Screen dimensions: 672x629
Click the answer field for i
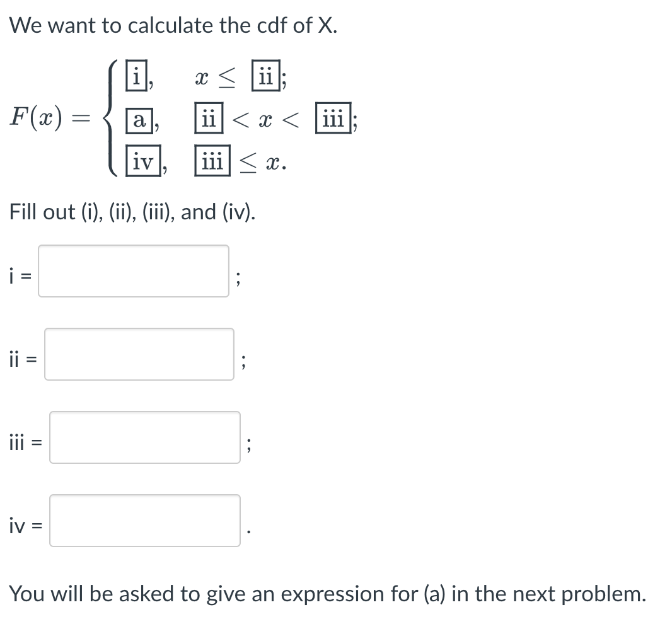[x=133, y=271]
